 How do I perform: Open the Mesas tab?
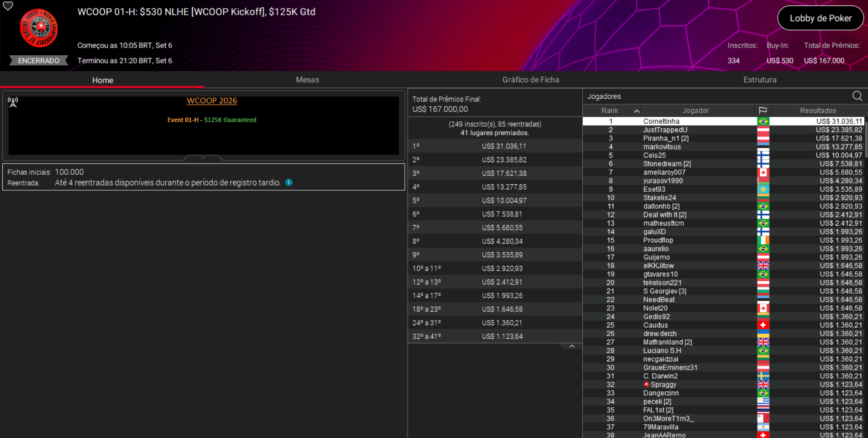click(x=307, y=80)
